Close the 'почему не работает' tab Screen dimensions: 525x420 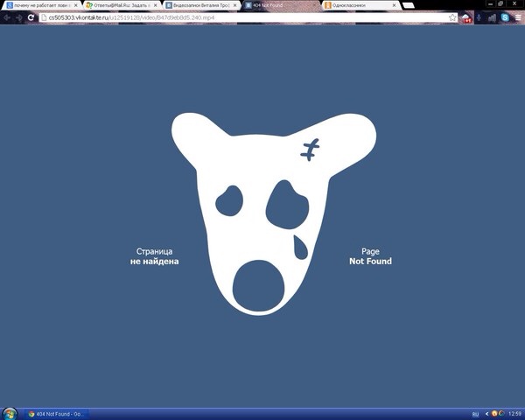[x=75, y=5]
